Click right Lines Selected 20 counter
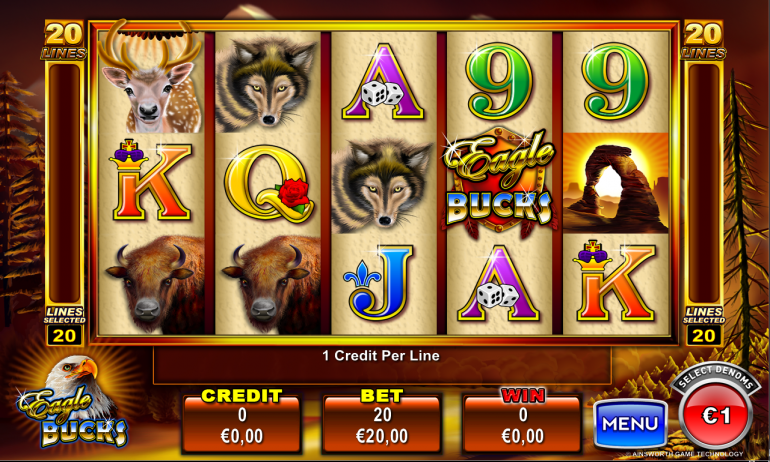Image resolution: width=770 pixels, height=462 pixels. pos(704,326)
